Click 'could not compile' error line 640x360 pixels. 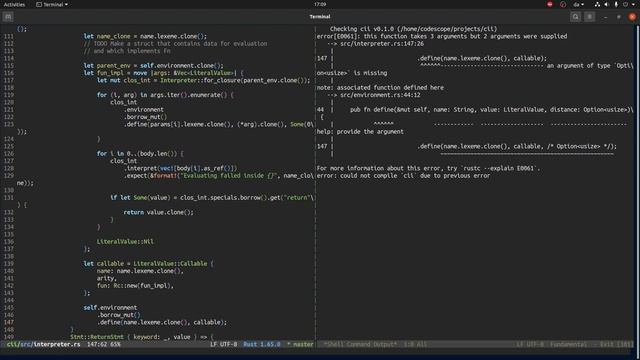(403, 176)
